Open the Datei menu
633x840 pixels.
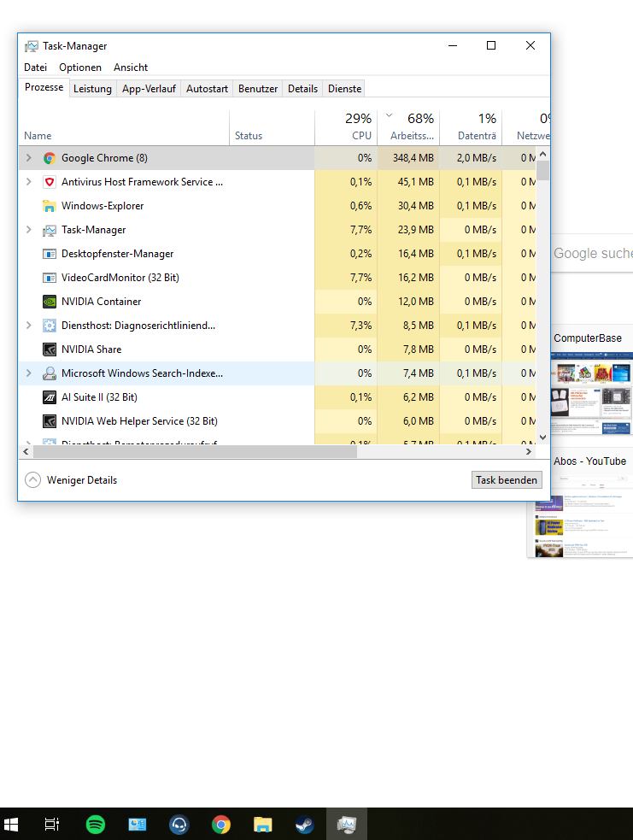pyautogui.click(x=35, y=68)
